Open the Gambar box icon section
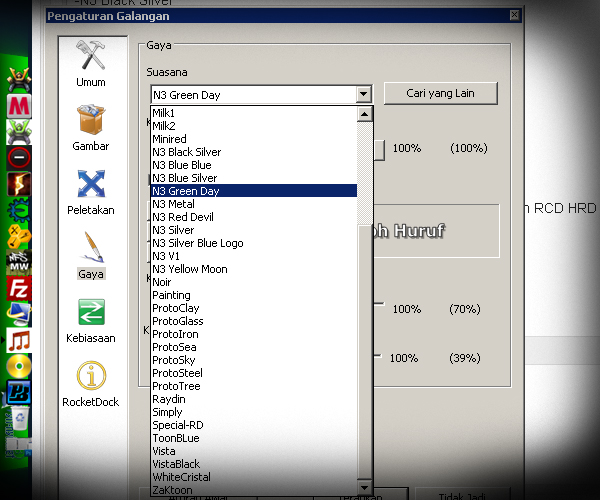 point(91,128)
